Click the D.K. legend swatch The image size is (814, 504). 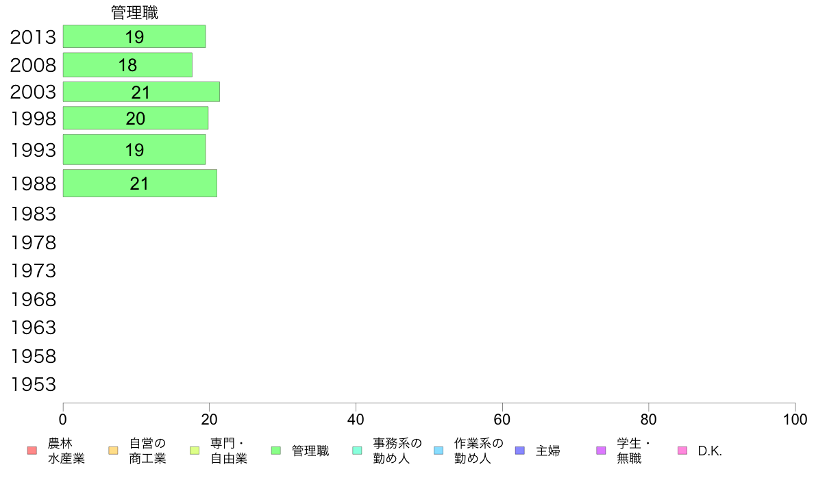click(682, 451)
